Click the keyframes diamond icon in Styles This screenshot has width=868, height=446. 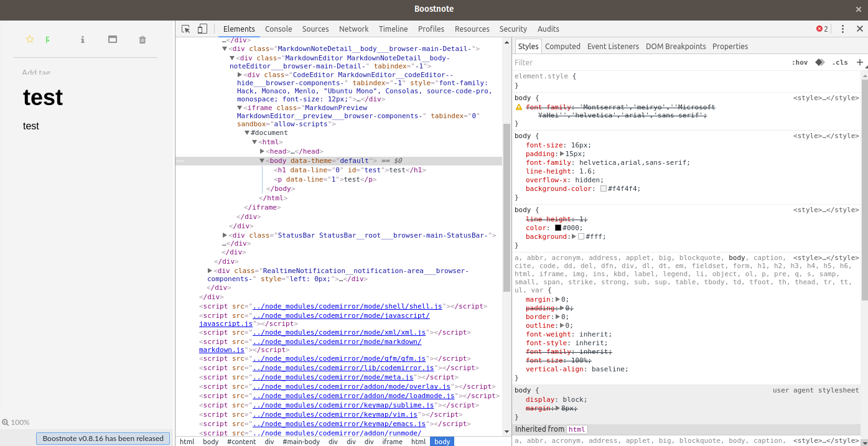coord(820,62)
